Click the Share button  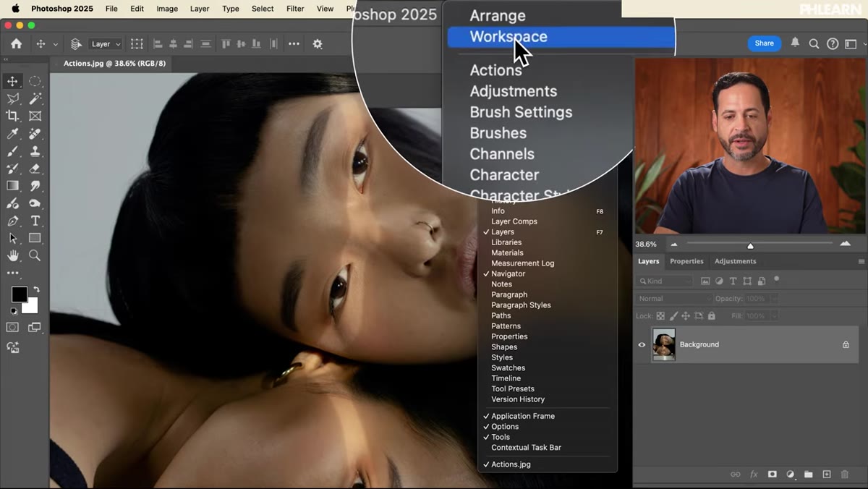765,43
